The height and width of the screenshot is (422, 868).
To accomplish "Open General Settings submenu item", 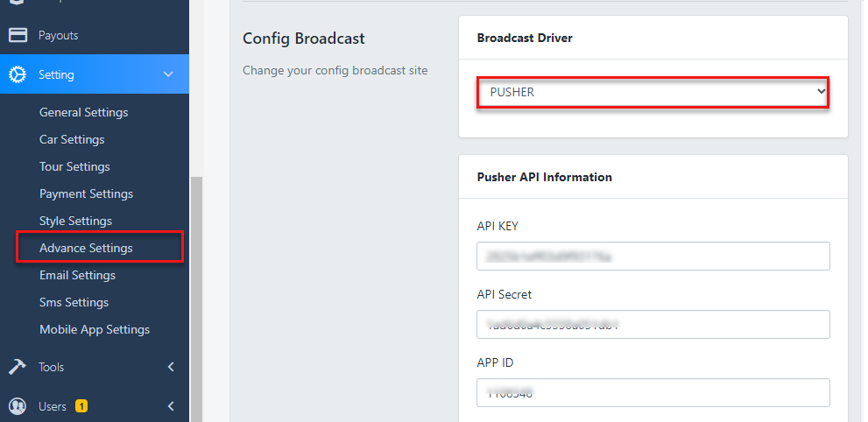I will pos(84,112).
